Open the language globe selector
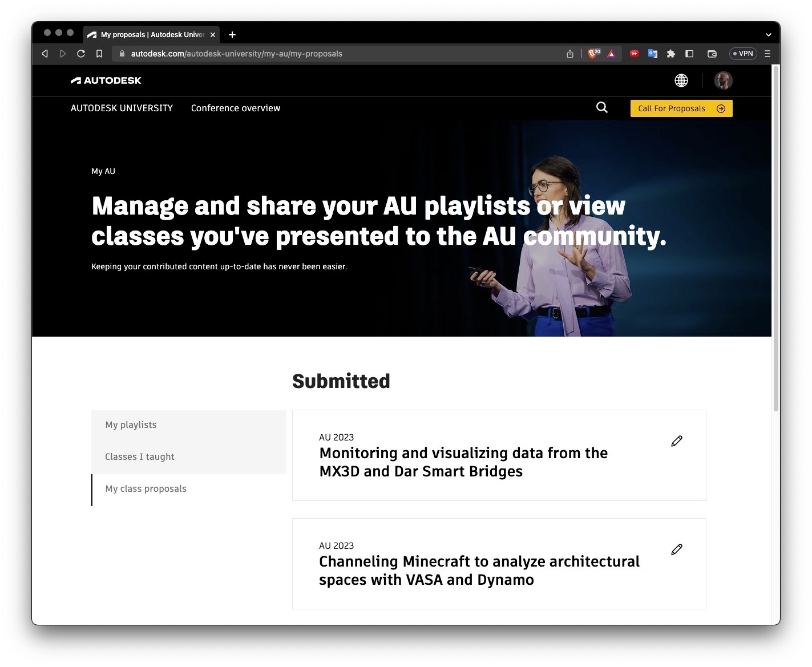This screenshot has height=667, width=812. pyautogui.click(x=681, y=80)
